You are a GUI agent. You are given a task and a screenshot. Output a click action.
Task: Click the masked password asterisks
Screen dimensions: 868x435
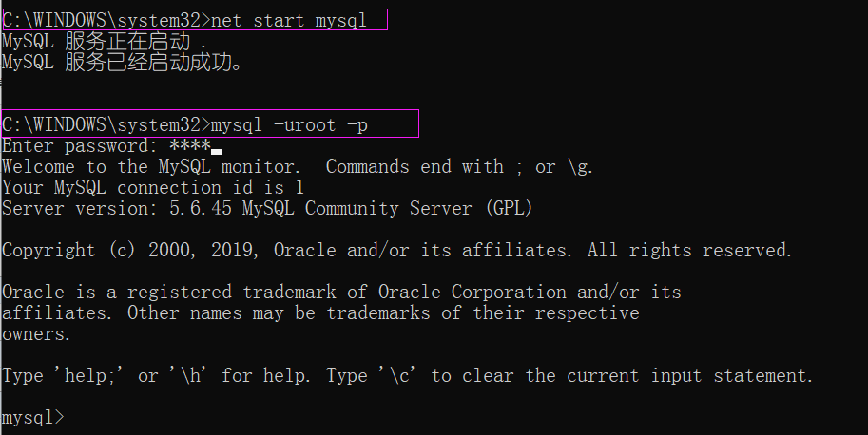point(190,146)
